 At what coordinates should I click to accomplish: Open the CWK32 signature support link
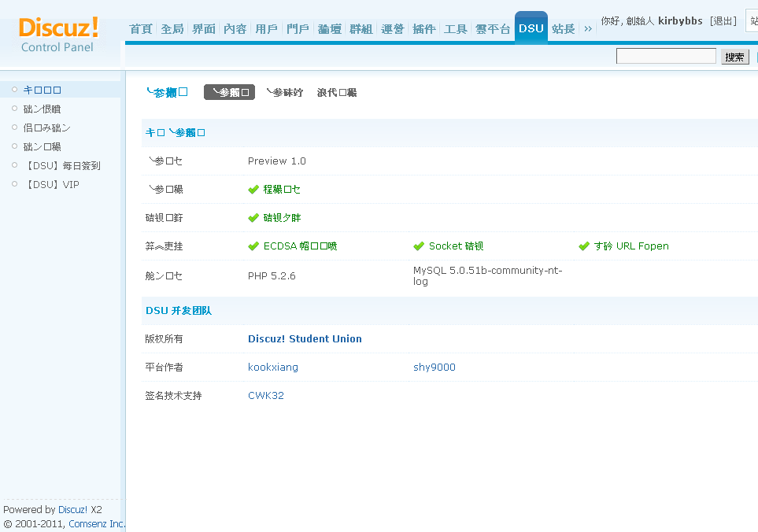(265, 395)
